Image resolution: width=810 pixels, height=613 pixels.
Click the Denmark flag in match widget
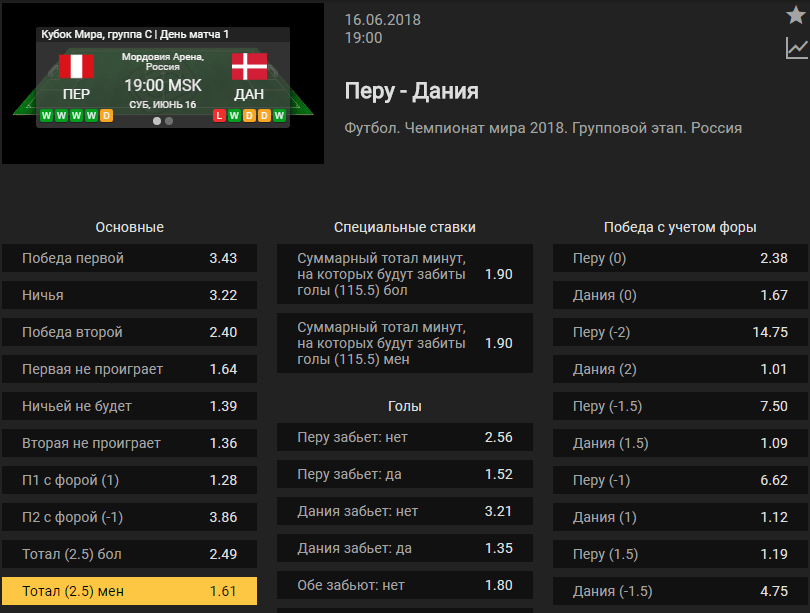point(250,66)
